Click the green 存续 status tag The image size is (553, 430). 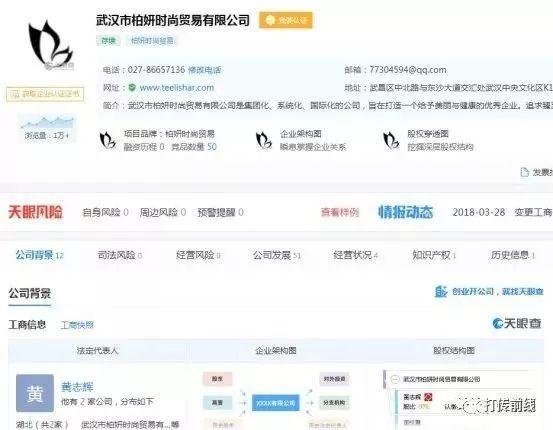click(x=108, y=41)
